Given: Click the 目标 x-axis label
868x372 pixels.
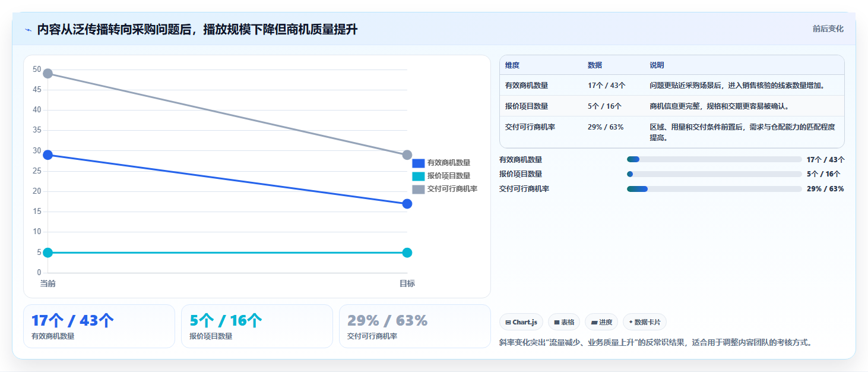Looking at the screenshot, I should [x=407, y=283].
